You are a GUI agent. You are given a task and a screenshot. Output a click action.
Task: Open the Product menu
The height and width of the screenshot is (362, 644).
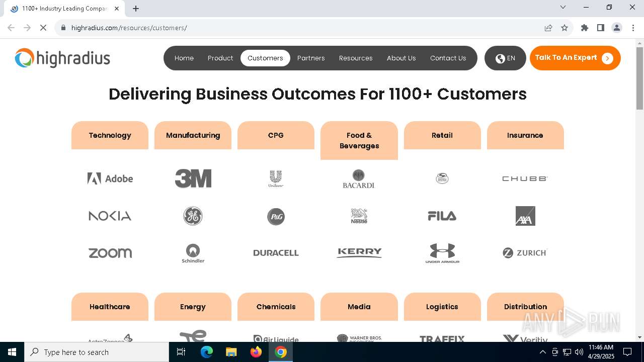[x=220, y=58]
